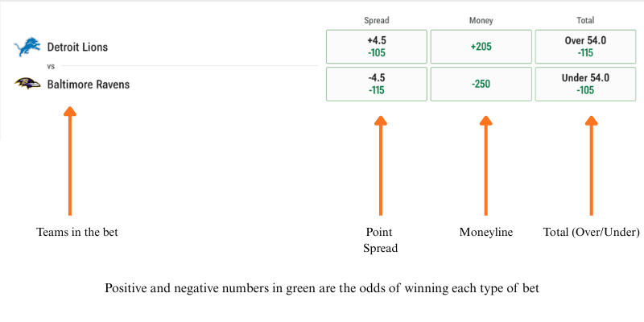Viewport: 644px width, 322px height.
Task: Click the 'Teams in the bet' caption
Action: click(77, 232)
